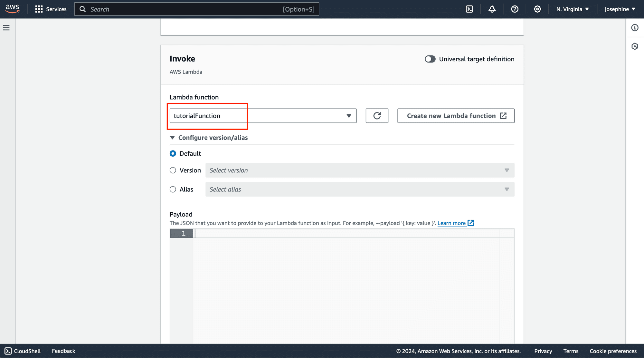Click into the top search field
Image resolution: width=644 pixels, height=358 pixels.
point(197,9)
